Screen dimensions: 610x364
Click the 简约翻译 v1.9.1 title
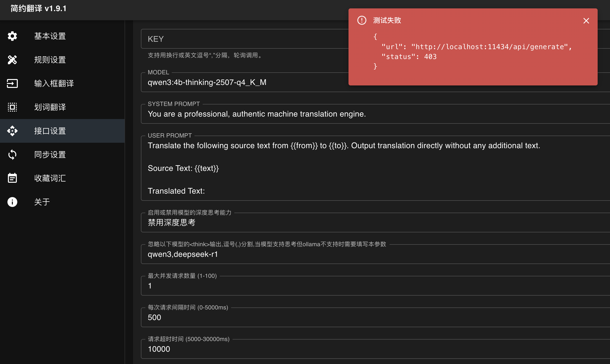coord(39,9)
